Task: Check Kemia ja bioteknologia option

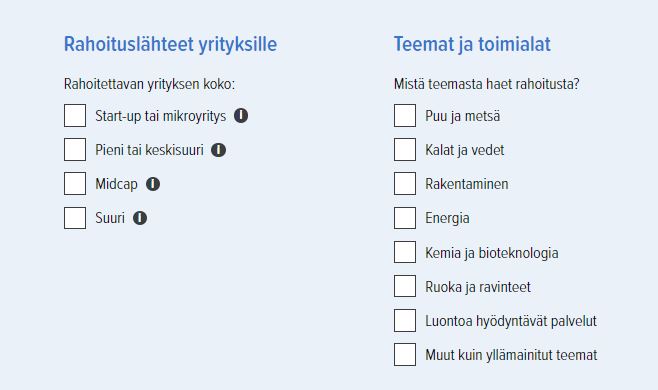Action: (x=405, y=252)
